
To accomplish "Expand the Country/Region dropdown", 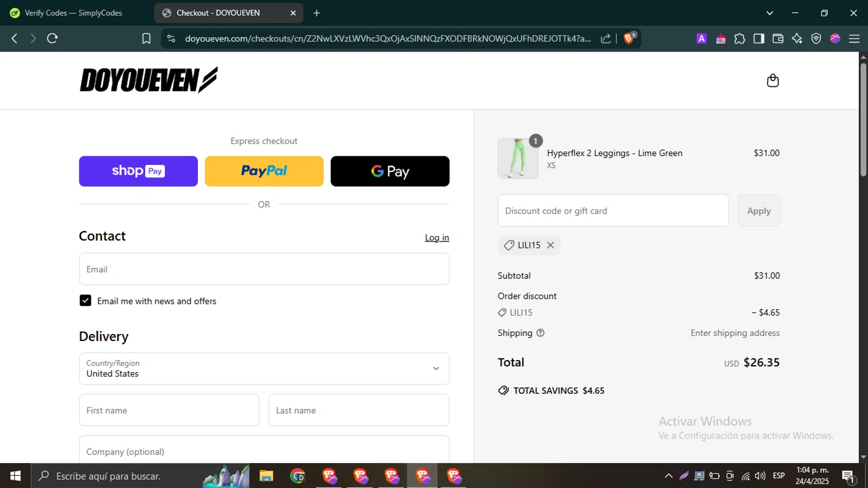I will pyautogui.click(x=264, y=369).
